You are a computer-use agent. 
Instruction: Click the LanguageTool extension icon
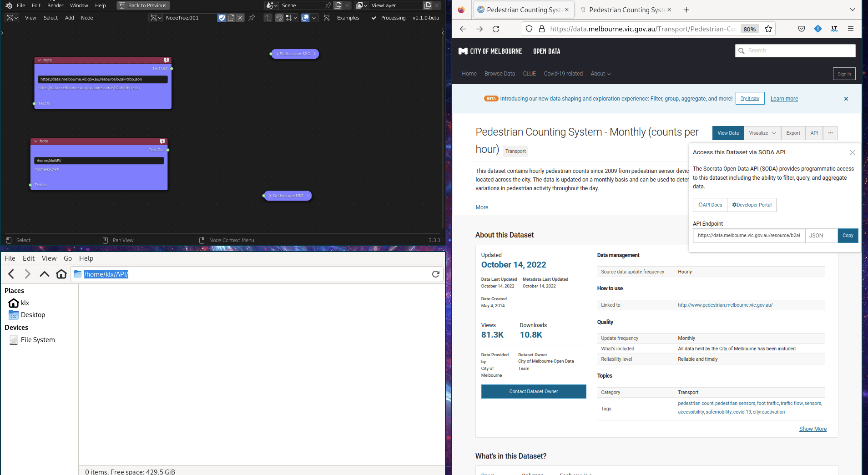click(834, 29)
